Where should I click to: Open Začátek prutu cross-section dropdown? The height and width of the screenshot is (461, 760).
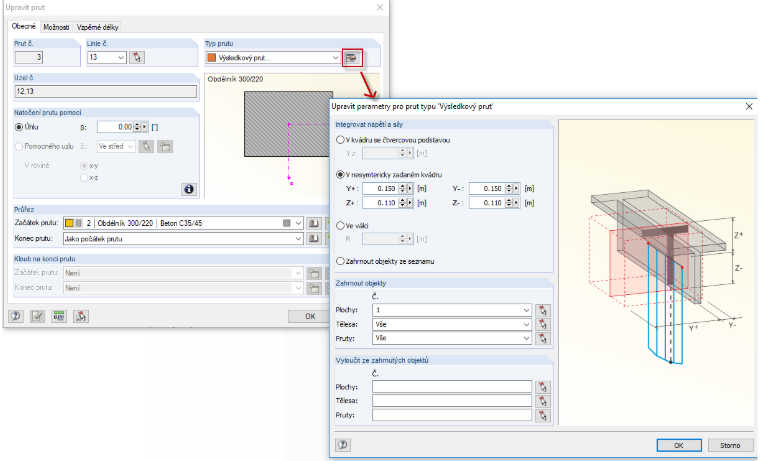pyautogui.click(x=298, y=223)
